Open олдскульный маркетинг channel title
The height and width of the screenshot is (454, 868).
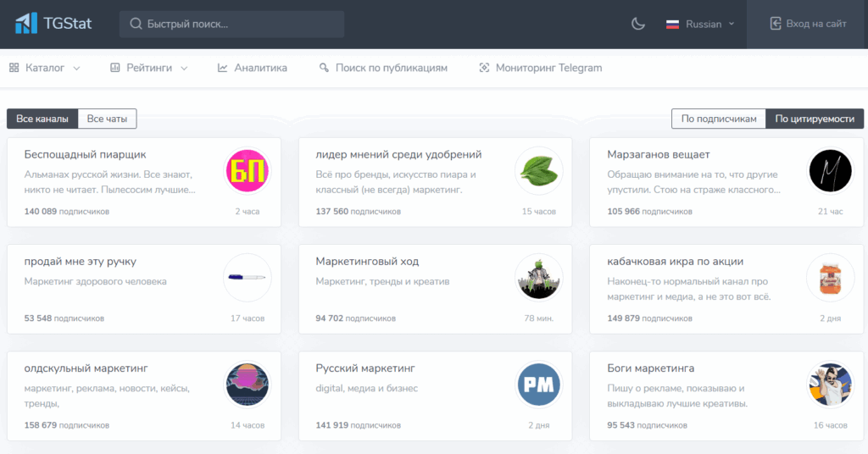(x=86, y=368)
